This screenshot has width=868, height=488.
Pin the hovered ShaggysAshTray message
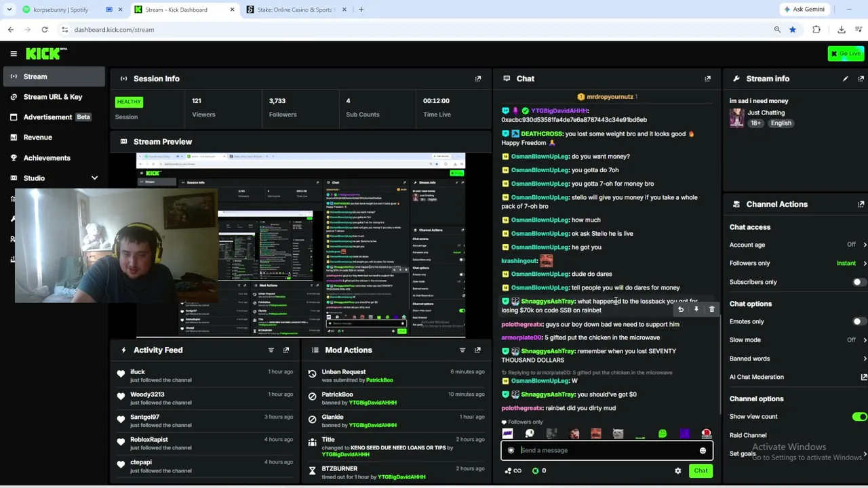pos(696,310)
